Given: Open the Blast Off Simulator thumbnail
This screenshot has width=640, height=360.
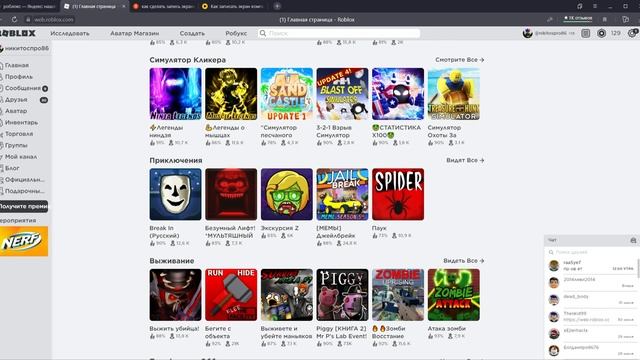Looking at the screenshot, I should pyautogui.click(x=342, y=94).
